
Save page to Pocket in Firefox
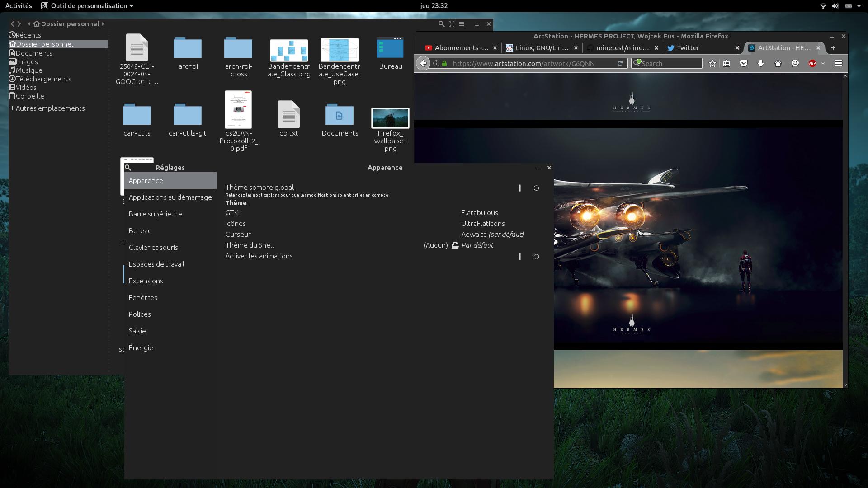[744, 63]
